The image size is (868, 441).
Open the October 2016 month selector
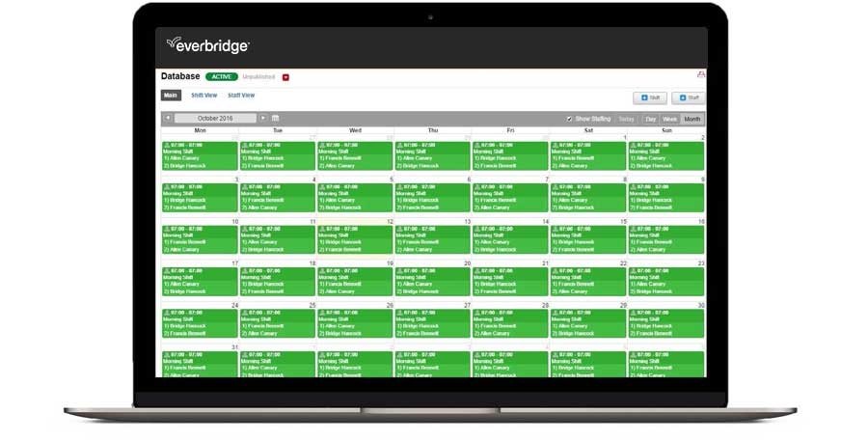215,118
